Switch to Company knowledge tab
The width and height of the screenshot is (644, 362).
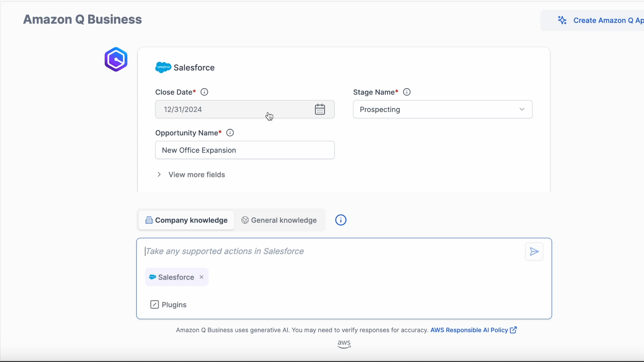186,220
